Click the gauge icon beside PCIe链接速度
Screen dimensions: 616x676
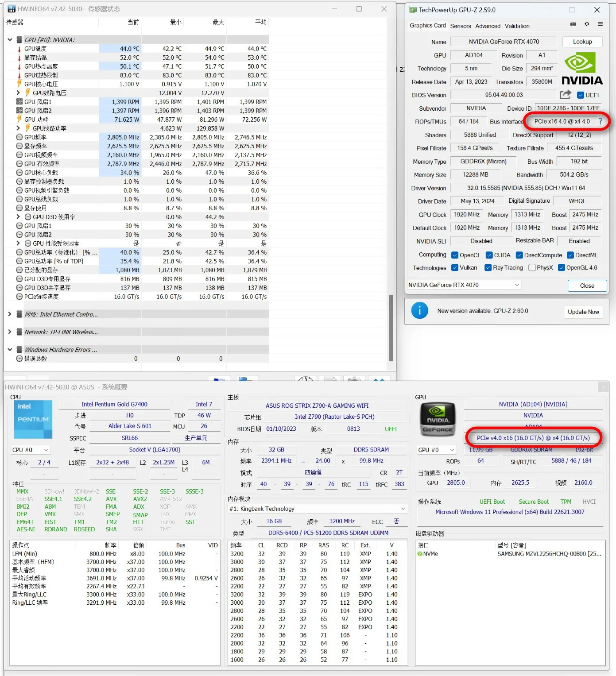[19, 297]
